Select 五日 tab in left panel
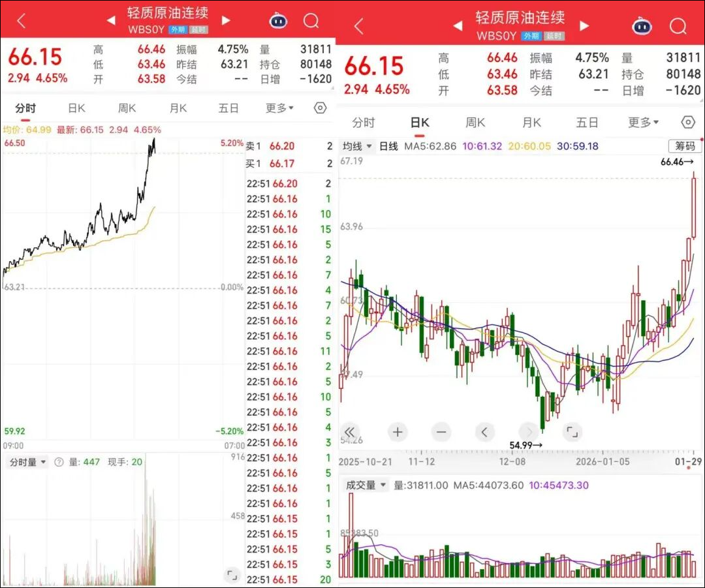This screenshot has width=705, height=588. [x=228, y=108]
